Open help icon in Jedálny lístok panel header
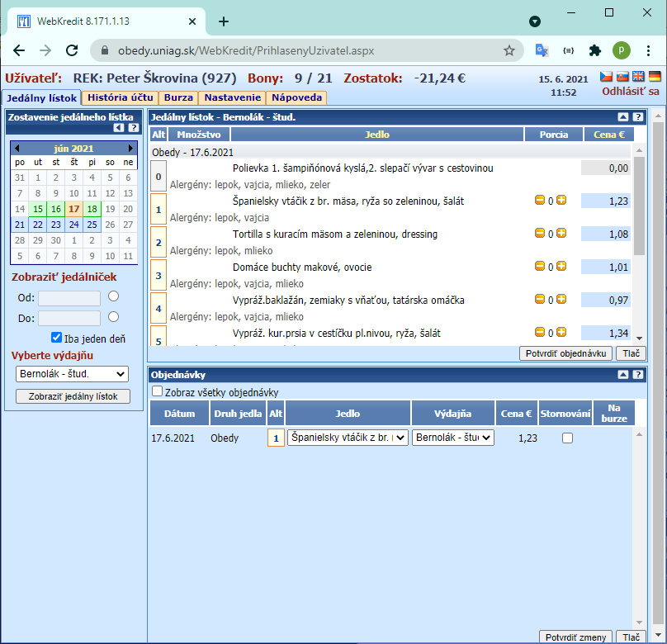The width and height of the screenshot is (667, 644). (637, 117)
